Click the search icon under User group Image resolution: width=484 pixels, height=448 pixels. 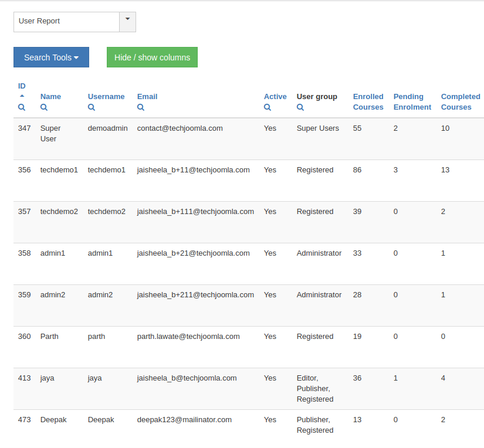[300, 108]
